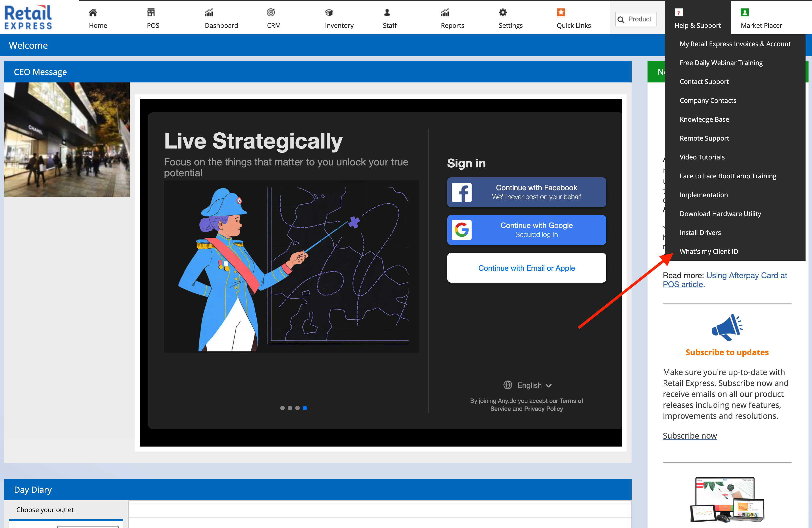This screenshot has width=812, height=528.
Task: Open the Implementation menu entry
Action: point(735,195)
